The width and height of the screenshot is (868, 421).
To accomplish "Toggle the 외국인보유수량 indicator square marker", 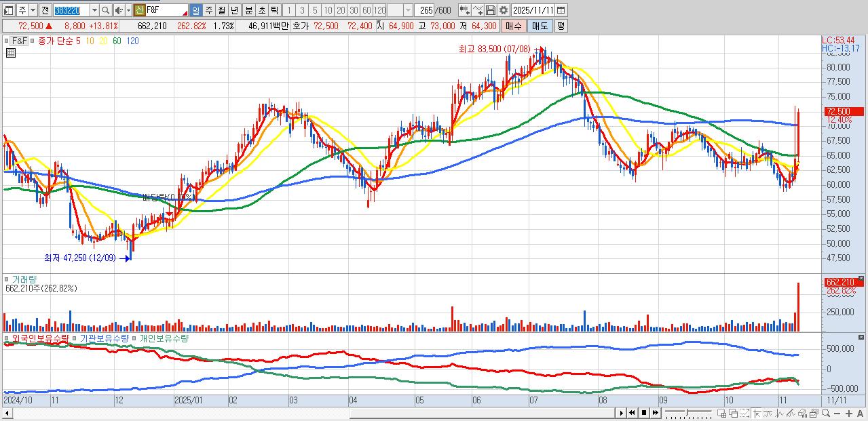I will click(x=7, y=338).
